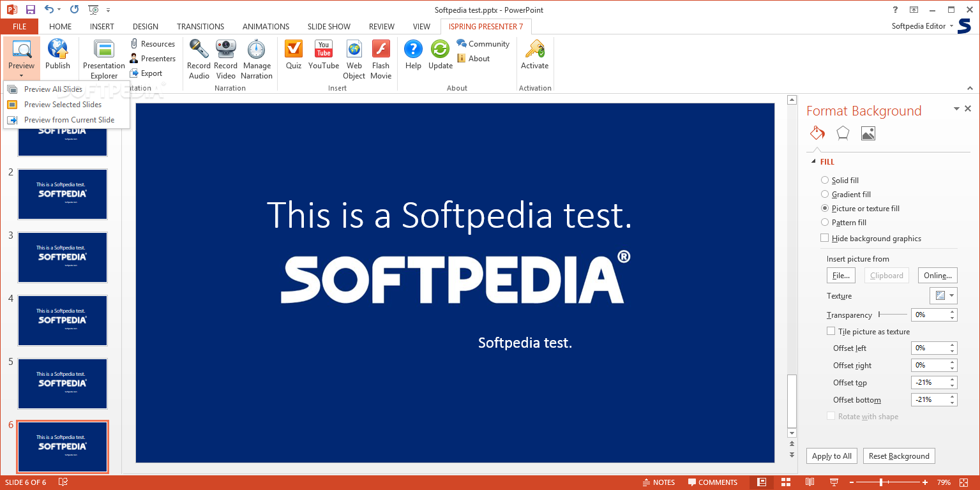The image size is (980, 490).
Task: Click the File... picture button
Action: pos(841,276)
